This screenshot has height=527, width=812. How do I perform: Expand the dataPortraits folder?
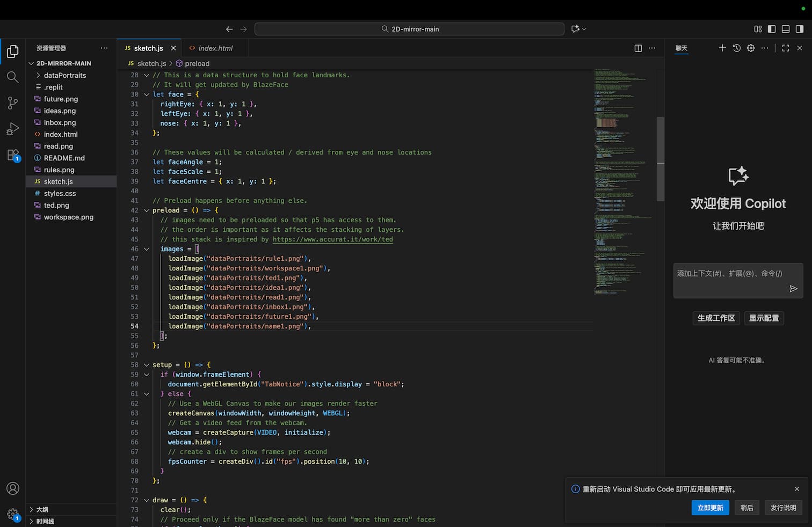click(64, 75)
